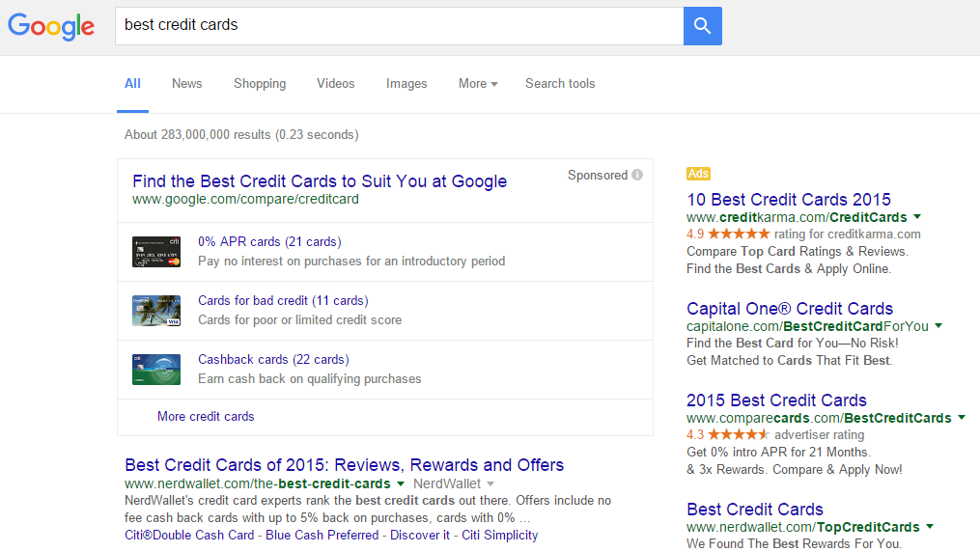
Task: Switch to the Images tab
Action: (406, 84)
